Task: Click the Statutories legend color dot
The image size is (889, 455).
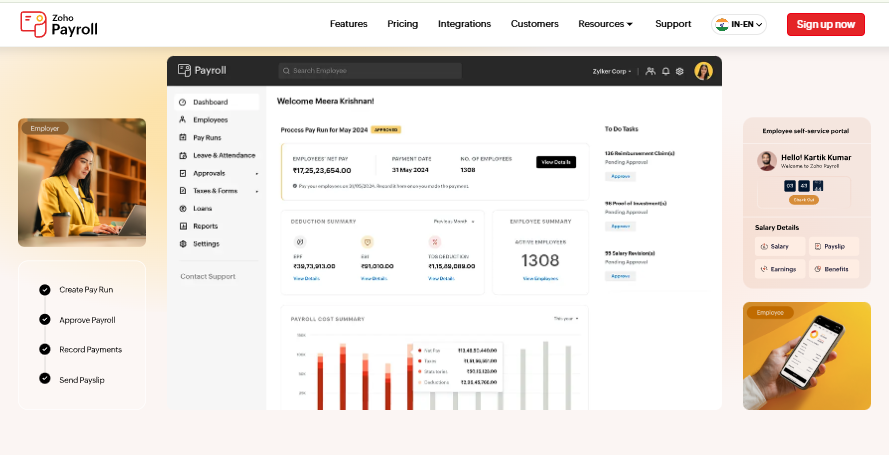Action: [420, 372]
